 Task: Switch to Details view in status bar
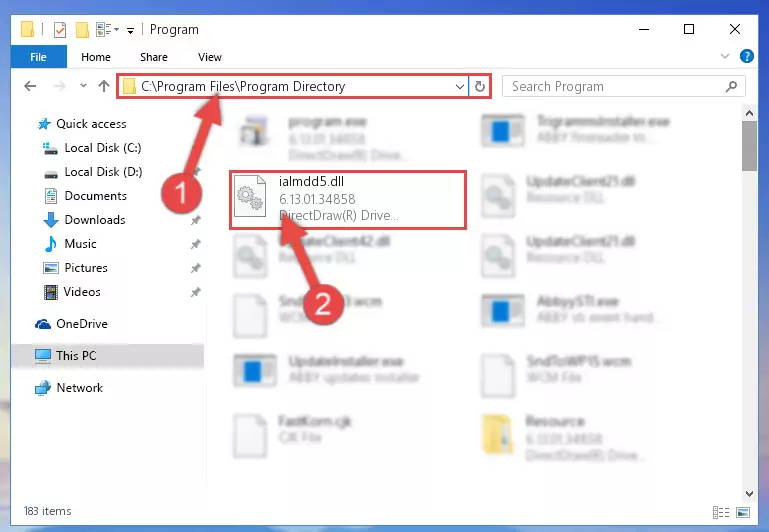click(720, 512)
